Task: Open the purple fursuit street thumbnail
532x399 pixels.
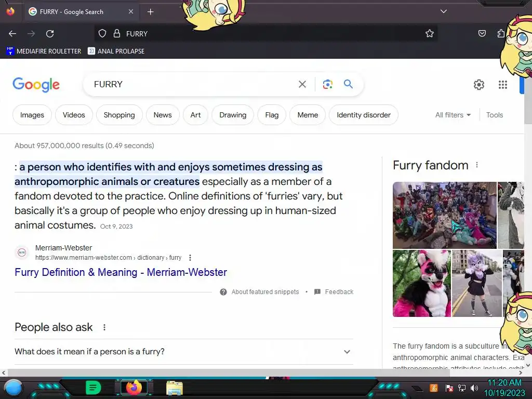Action: [x=477, y=283]
